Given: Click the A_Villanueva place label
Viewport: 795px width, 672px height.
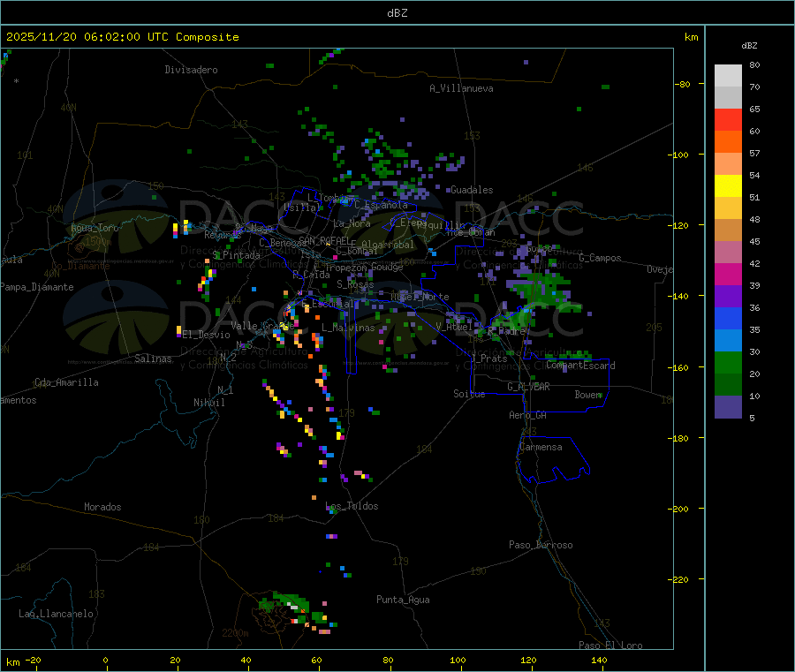Looking at the screenshot, I should [461, 88].
